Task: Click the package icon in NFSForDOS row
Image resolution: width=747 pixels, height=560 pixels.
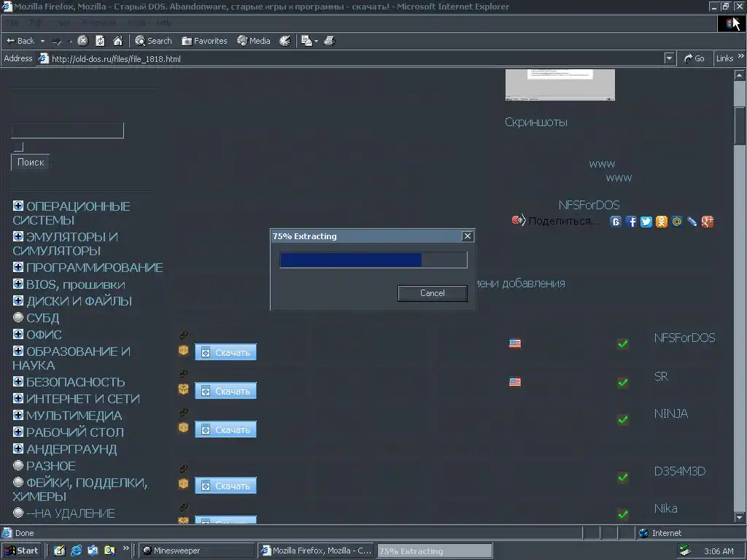Action: [183, 351]
